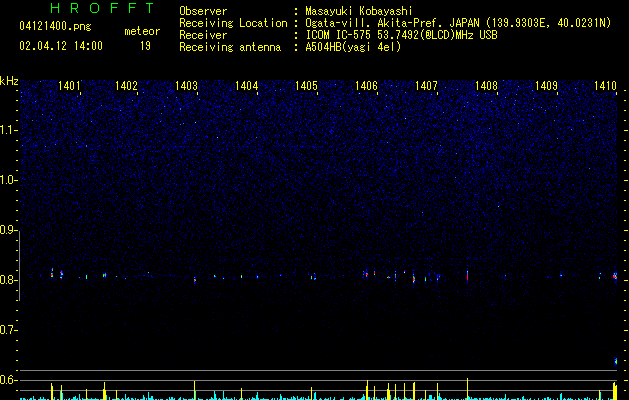
Task: Click the HROFFT title text
Action: [x=103, y=8]
